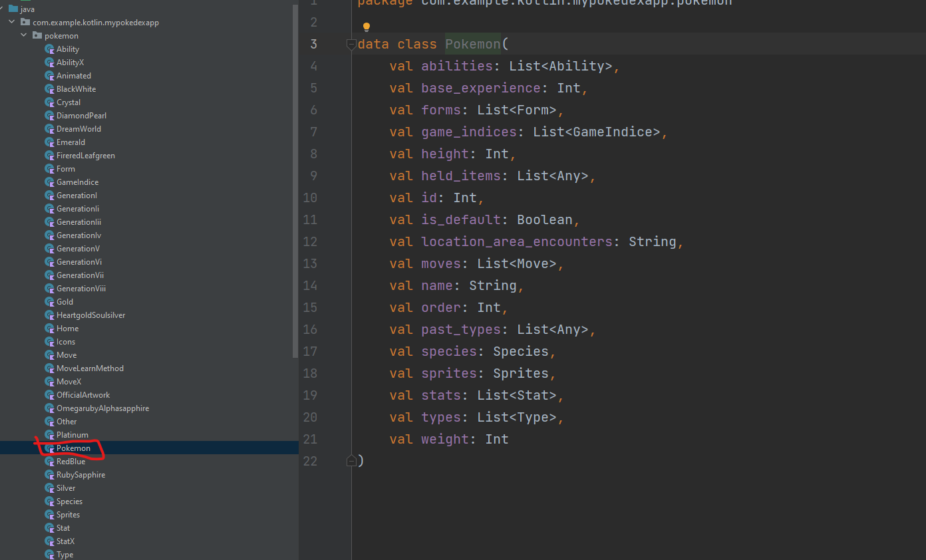Click the Kotlin class icon beside GameIndice
The image size is (926, 560).
click(x=49, y=182)
